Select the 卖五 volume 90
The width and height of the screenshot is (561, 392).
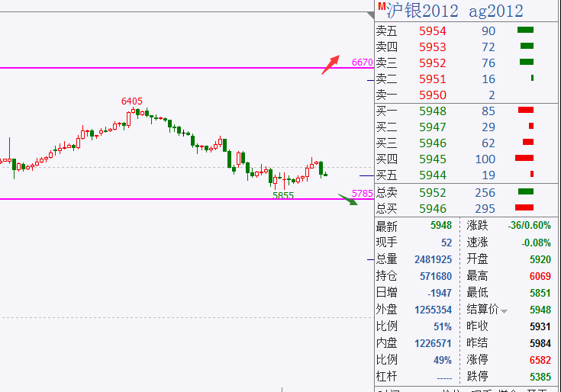[488, 31]
